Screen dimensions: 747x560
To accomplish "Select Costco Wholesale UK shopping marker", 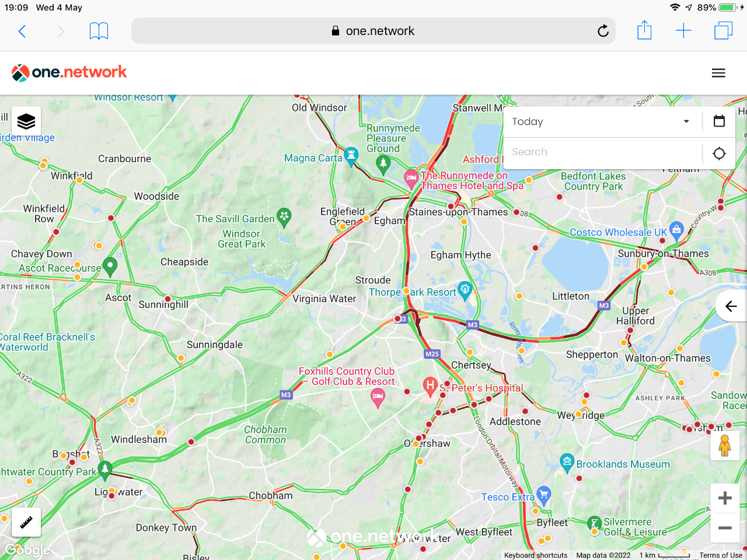I will [x=676, y=230].
